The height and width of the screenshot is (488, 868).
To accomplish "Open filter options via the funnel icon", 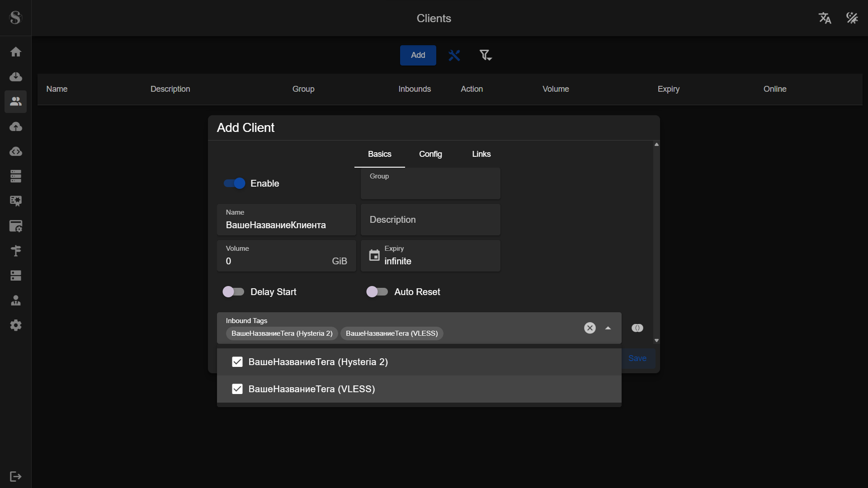I will pos(485,55).
